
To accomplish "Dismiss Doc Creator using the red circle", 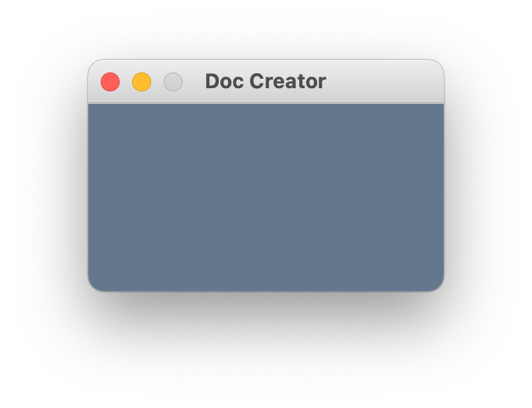I will pos(110,82).
